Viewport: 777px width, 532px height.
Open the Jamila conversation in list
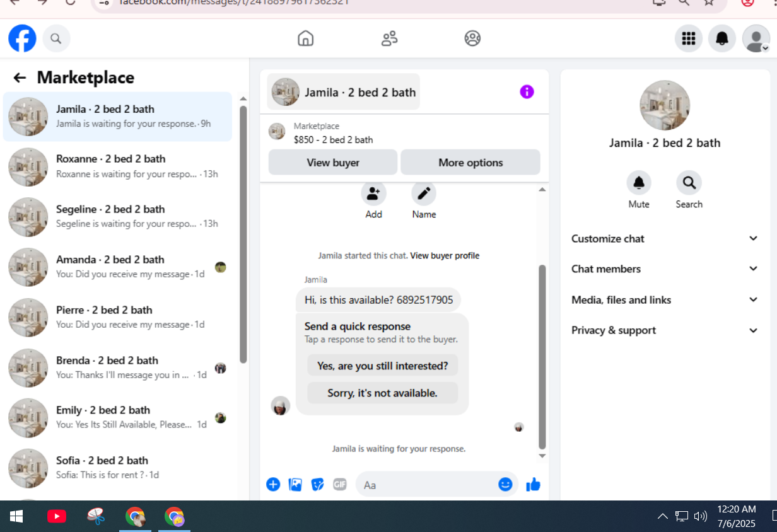click(118, 117)
